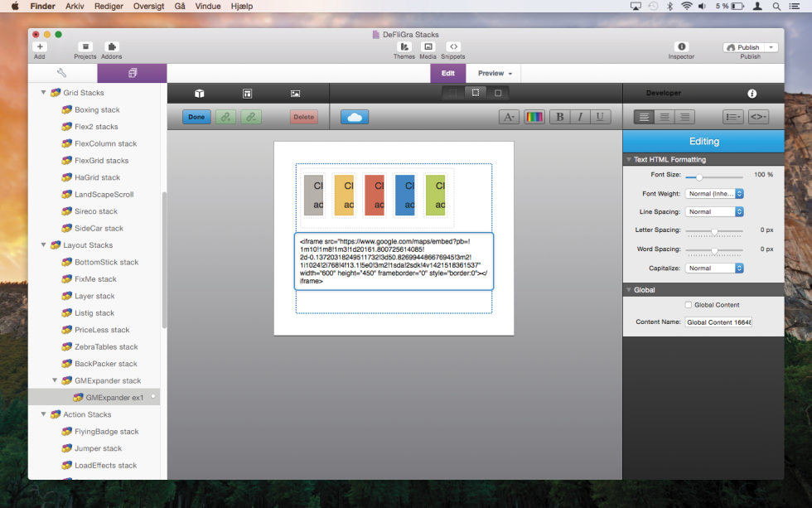Click the Delete button
812x508 pixels.
(304, 117)
